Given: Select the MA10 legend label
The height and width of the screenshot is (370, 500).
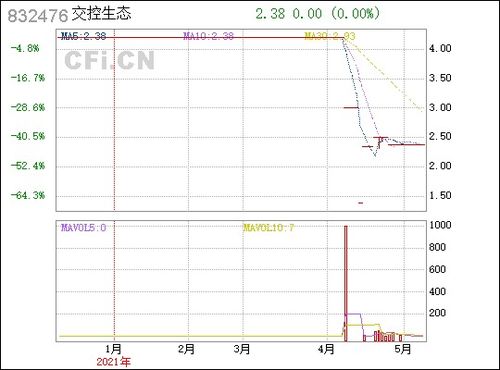Looking at the screenshot, I should [x=209, y=36].
